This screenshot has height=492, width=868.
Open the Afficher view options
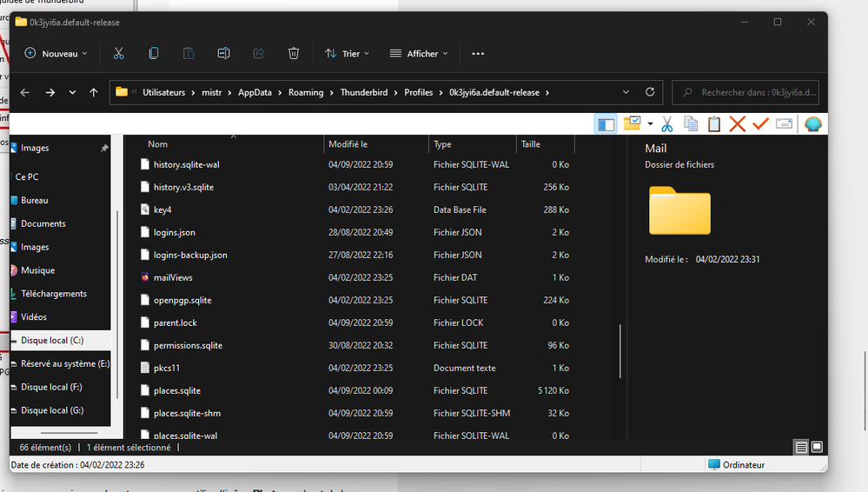tap(419, 54)
